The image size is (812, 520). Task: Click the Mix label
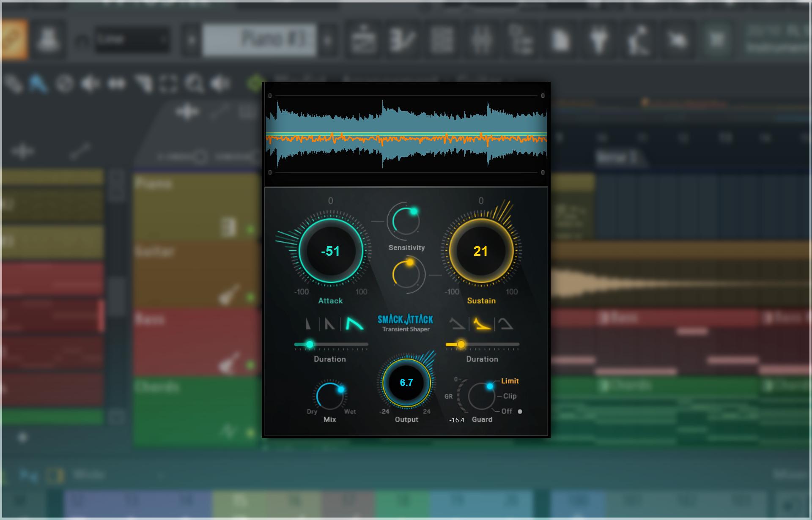point(330,419)
